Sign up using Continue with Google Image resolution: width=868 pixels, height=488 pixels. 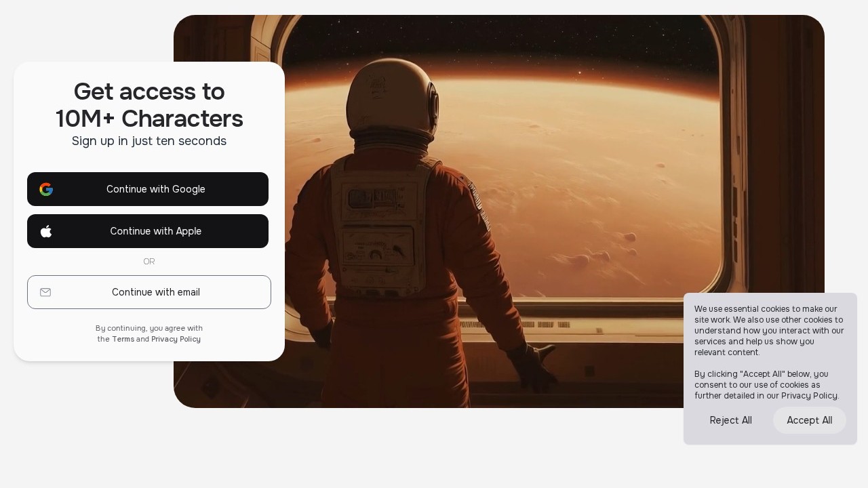[x=148, y=189]
